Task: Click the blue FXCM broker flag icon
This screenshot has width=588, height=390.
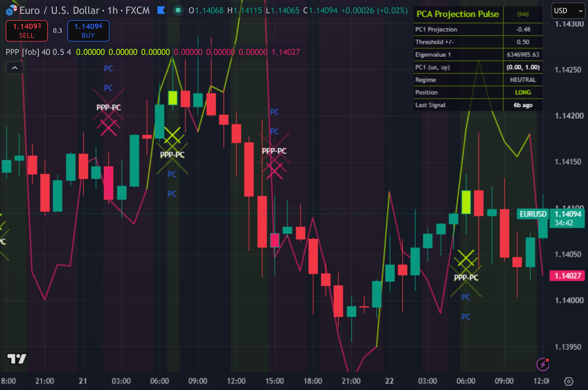Action: click(161, 10)
